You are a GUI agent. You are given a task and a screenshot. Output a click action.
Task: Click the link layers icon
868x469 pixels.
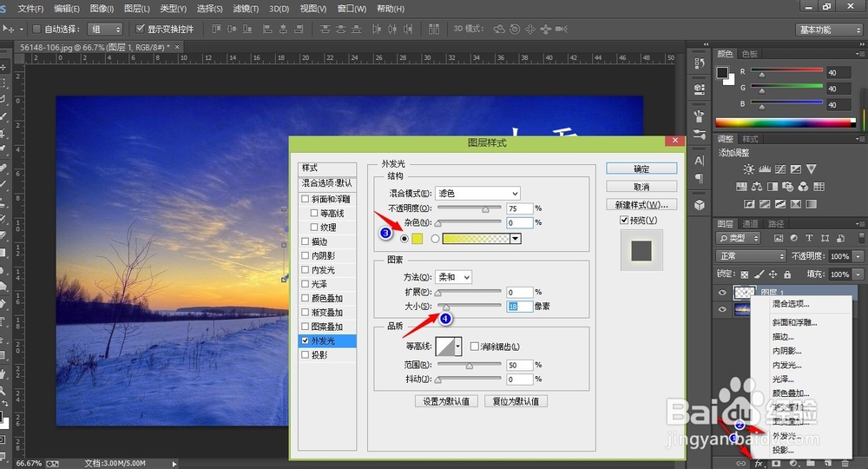point(740,463)
